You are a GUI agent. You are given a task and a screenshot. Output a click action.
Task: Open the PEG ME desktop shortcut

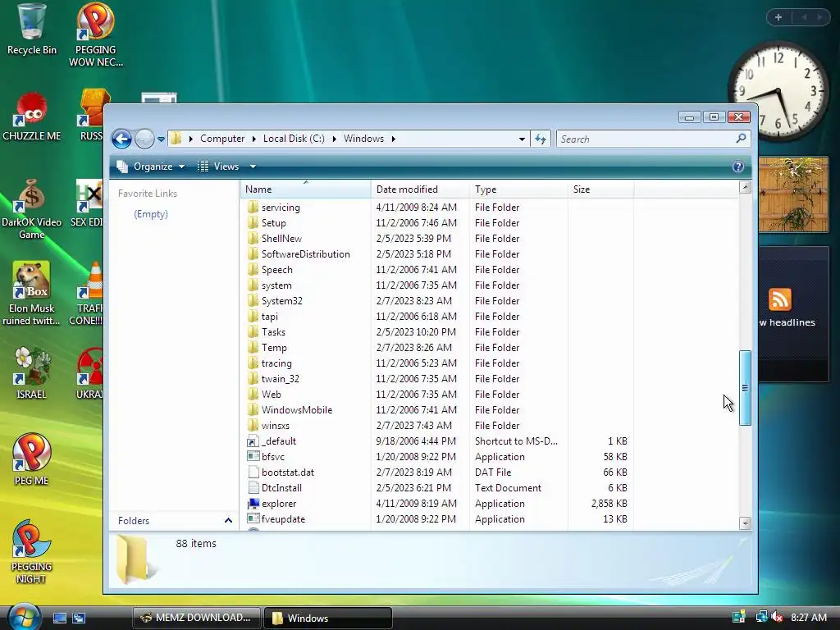32,459
